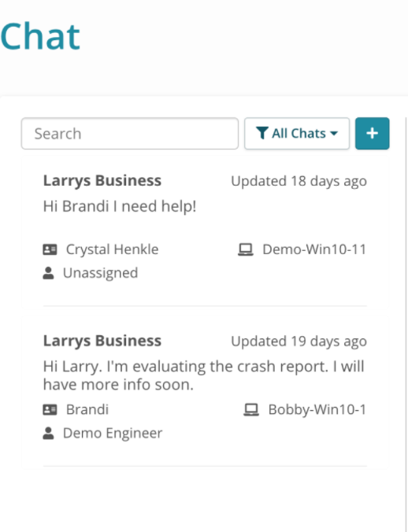The height and width of the screenshot is (532, 408).
Task: Click the caret arrow on All Chats
Action: coord(334,133)
